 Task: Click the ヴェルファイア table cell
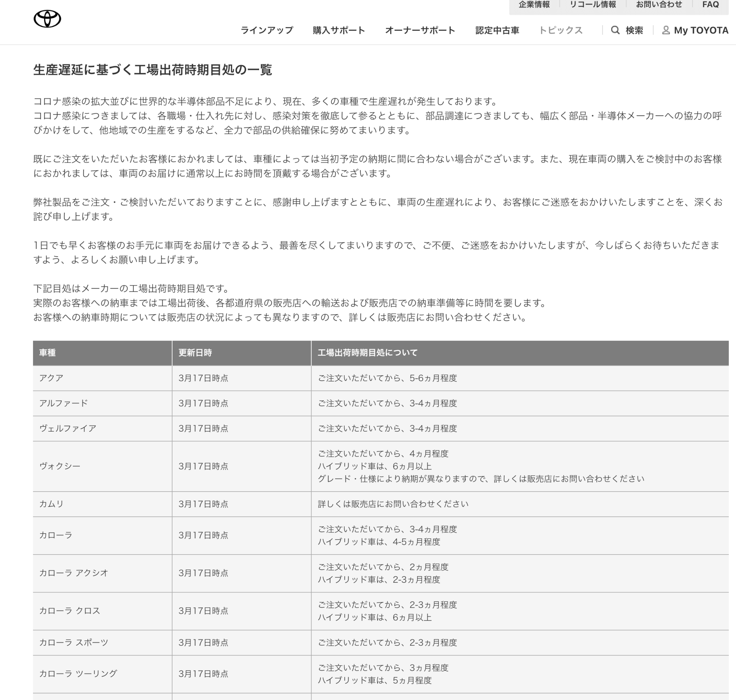tap(102, 428)
